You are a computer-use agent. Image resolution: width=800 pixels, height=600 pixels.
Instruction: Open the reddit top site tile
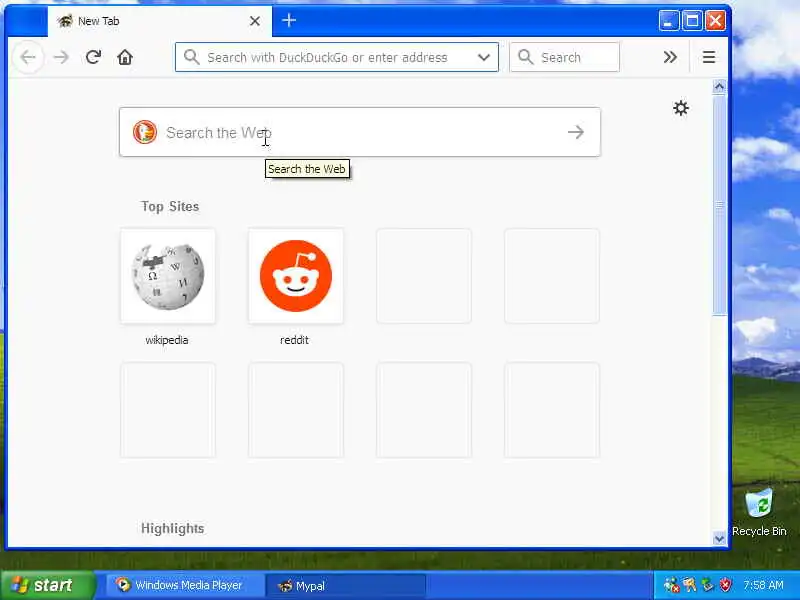(x=296, y=276)
